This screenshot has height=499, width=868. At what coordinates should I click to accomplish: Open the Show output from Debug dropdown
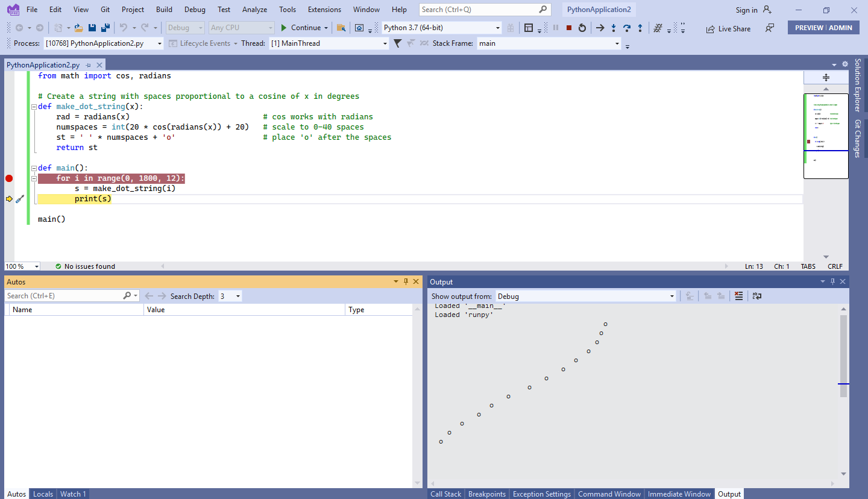click(x=671, y=296)
